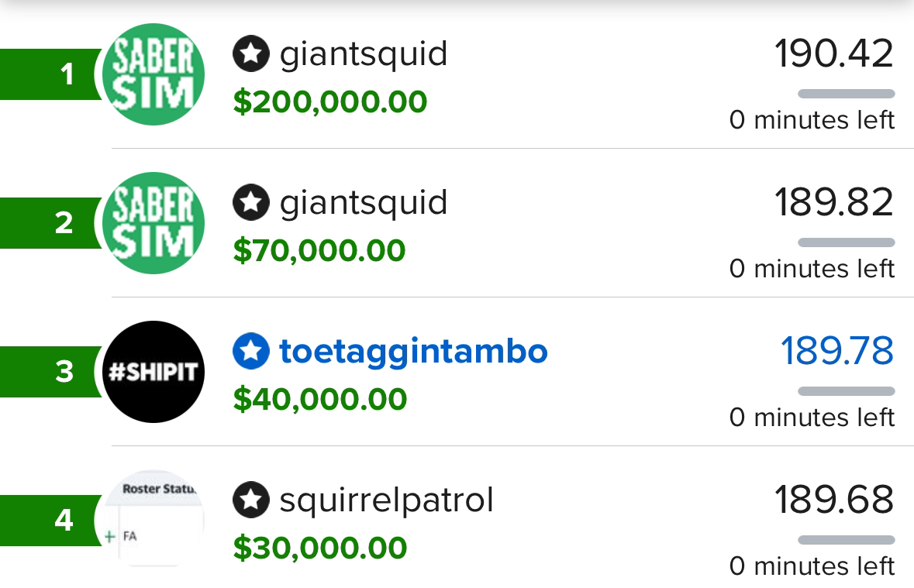Viewport: 914px width, 588px height.
Task: Open the SaberSim avatar for the $200,000.00 winner
Action: point(153,74)
